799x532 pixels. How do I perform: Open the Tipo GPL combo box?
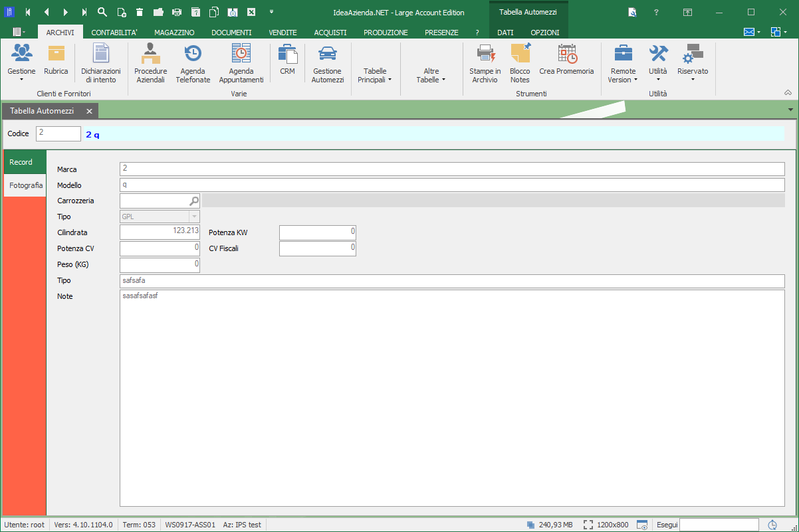pos(160,217)
